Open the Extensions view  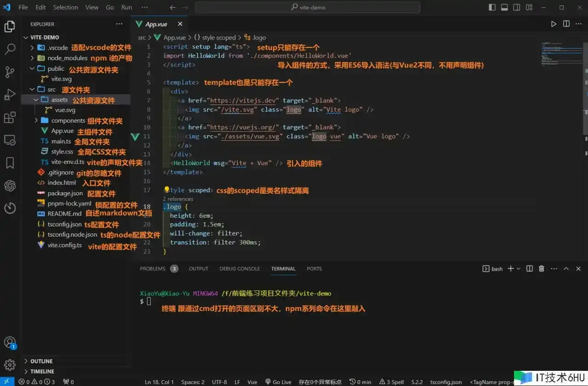[x=10, y=118]
